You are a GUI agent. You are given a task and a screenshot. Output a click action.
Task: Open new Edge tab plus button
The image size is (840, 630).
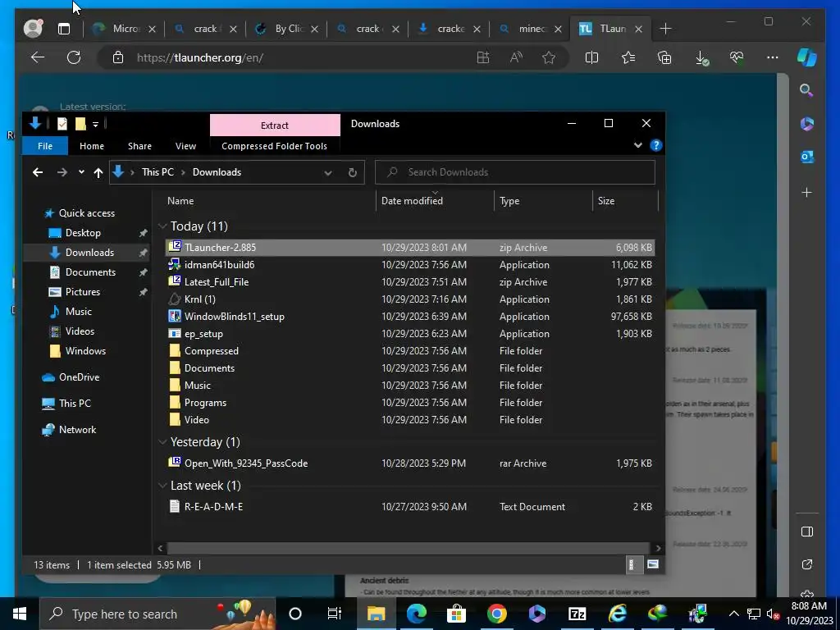click(x=665, y=29)
